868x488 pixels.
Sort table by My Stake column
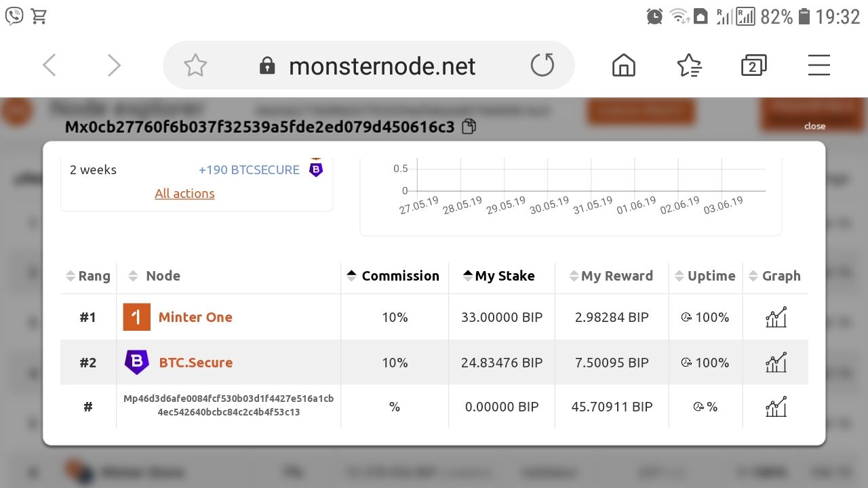[499, 276]
